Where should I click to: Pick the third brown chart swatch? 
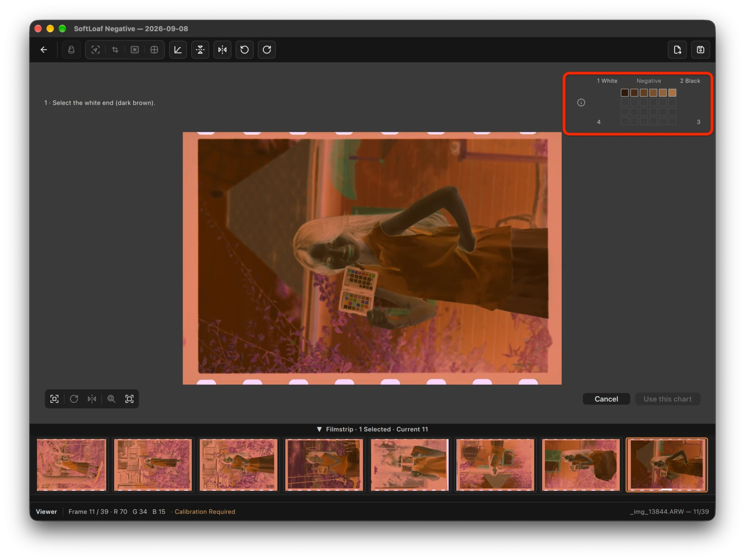tap(644, 93)
